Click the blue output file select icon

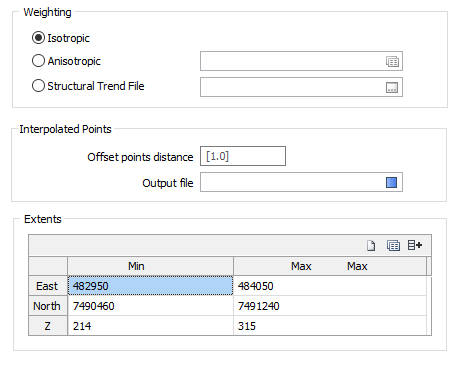[391, 182]
